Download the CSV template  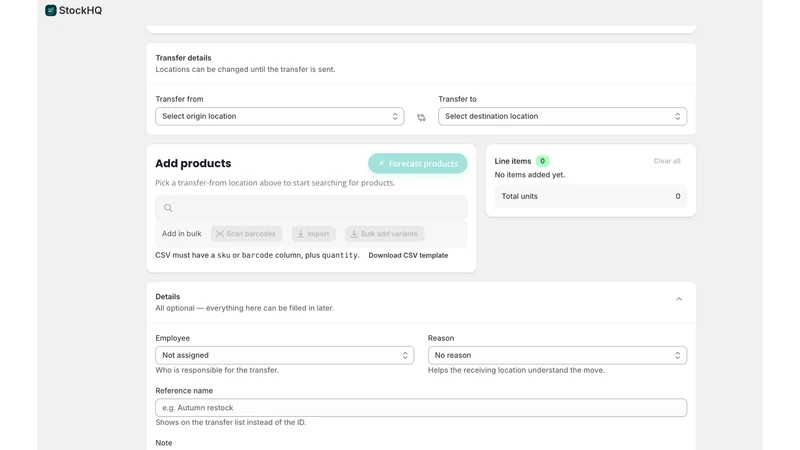[408, 255]
